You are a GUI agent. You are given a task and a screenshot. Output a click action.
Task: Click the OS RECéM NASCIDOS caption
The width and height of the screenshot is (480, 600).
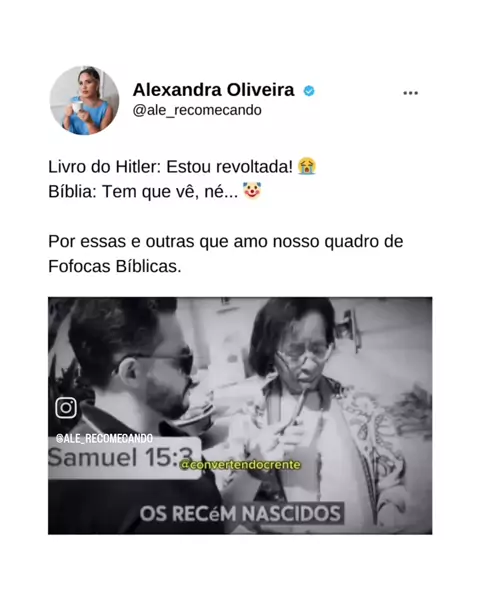coord(240,514)
